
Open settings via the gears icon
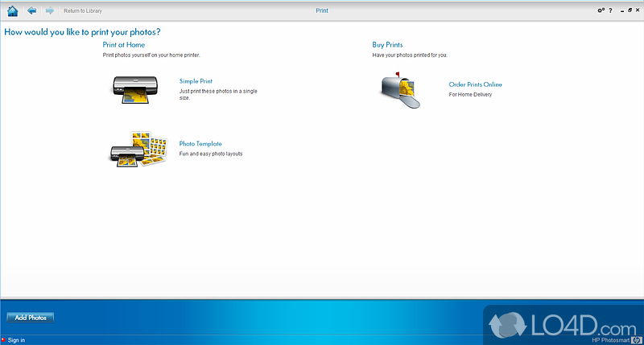coord(601,10)
